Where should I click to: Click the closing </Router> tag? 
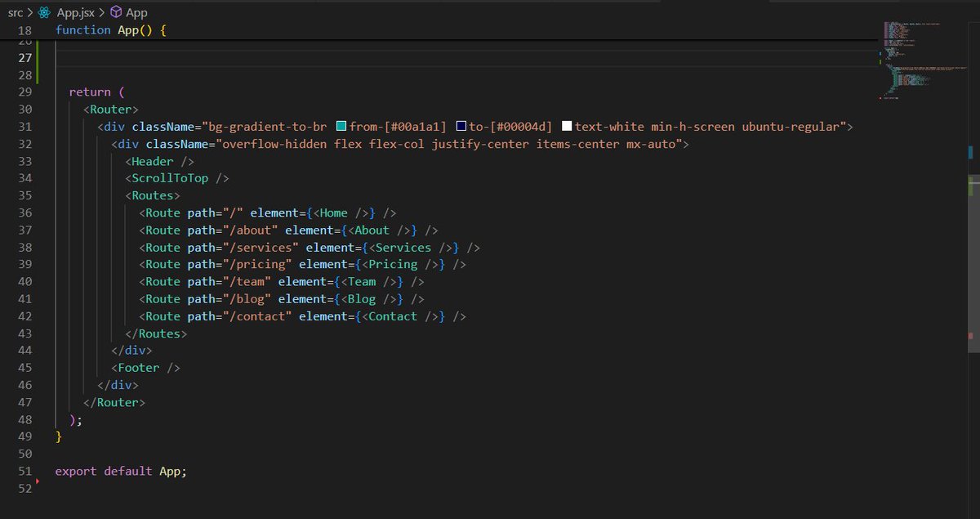tap(114, 401)
